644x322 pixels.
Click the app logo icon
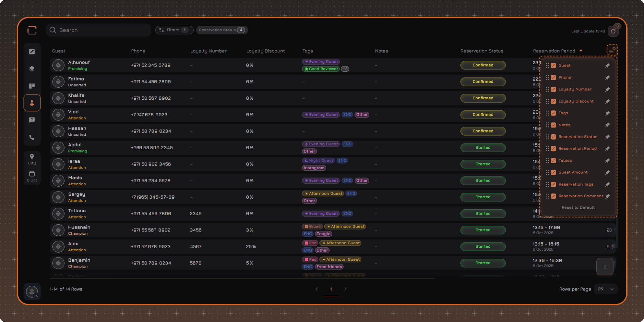tap(32, 30)
